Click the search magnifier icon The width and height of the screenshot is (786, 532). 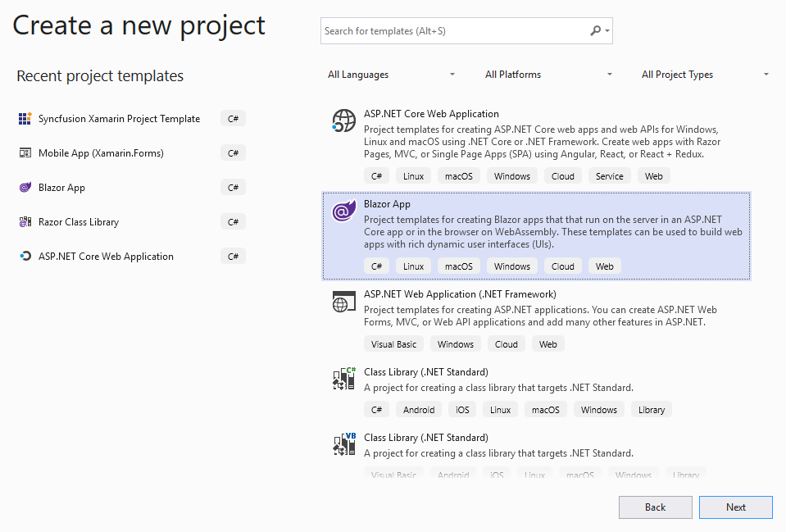click(596, 31)
